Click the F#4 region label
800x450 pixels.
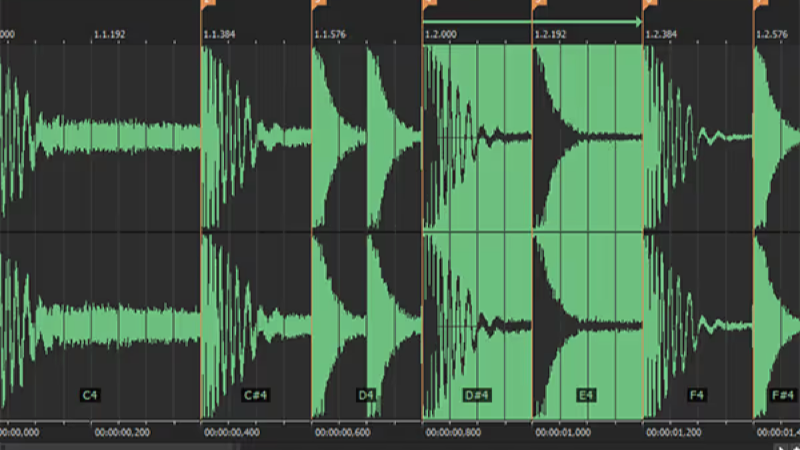point(783,395)
